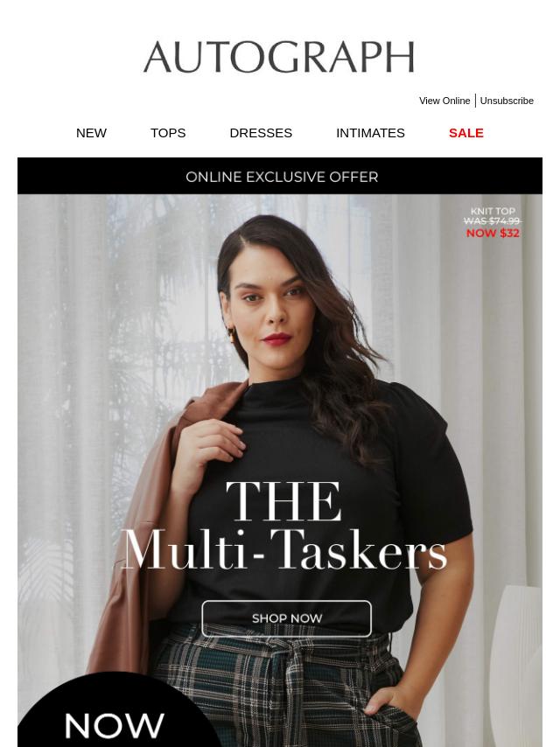Click the struck-through WAS $74.99 price

point(493,221)
